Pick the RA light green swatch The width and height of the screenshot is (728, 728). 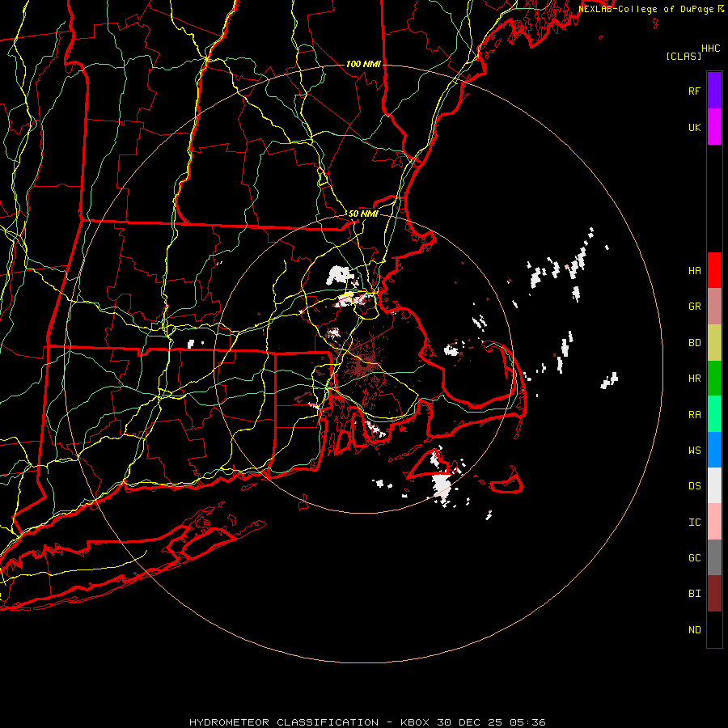point(714,414)
